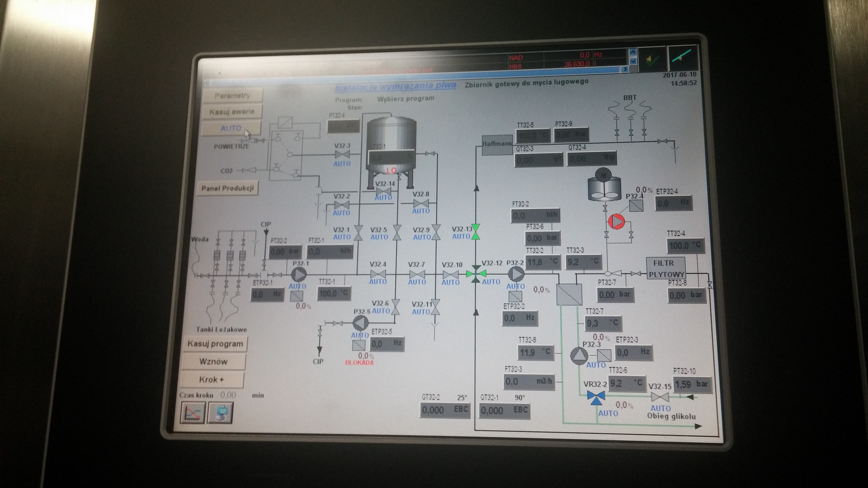Select the green V32-13 valve
Image resolution: width=868 pixels, height=488 pixels.
476,232
